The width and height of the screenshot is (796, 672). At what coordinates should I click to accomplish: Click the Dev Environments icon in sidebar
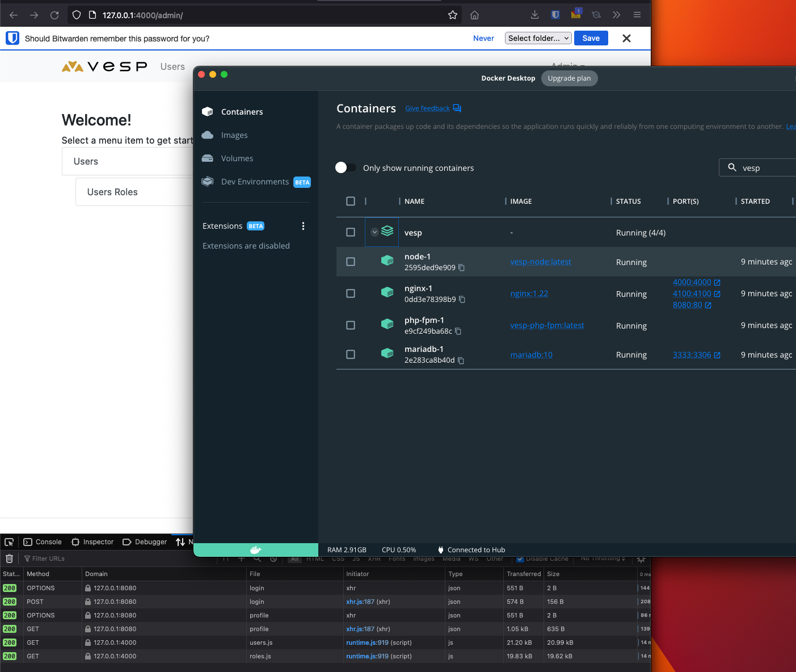point(208,182)
